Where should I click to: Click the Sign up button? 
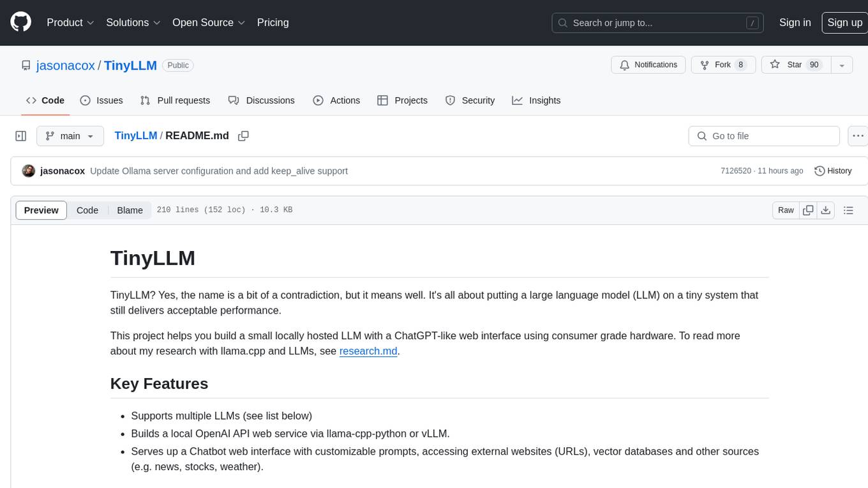click(x=844, y=22)
